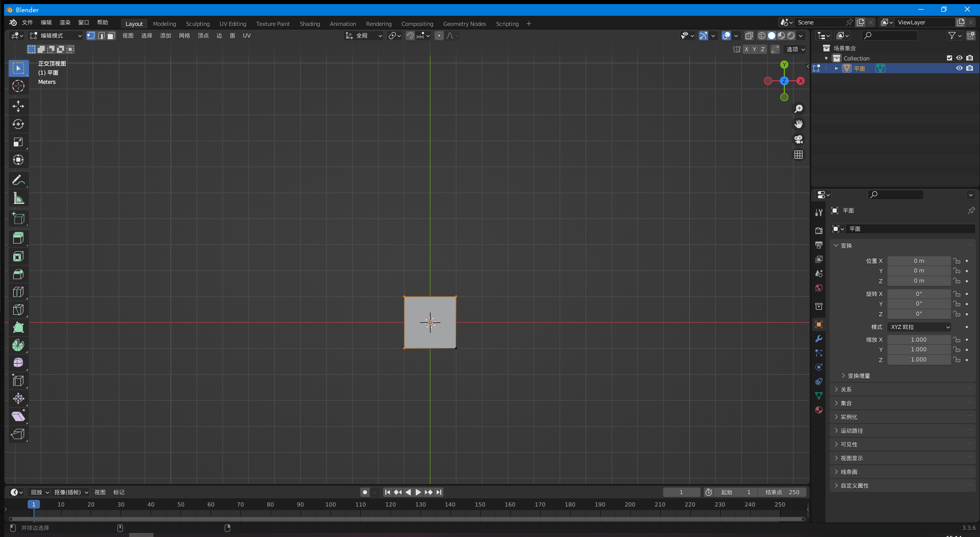Open the XYZ 欧拉 rotation mode dropdown

tap(919, 327)
